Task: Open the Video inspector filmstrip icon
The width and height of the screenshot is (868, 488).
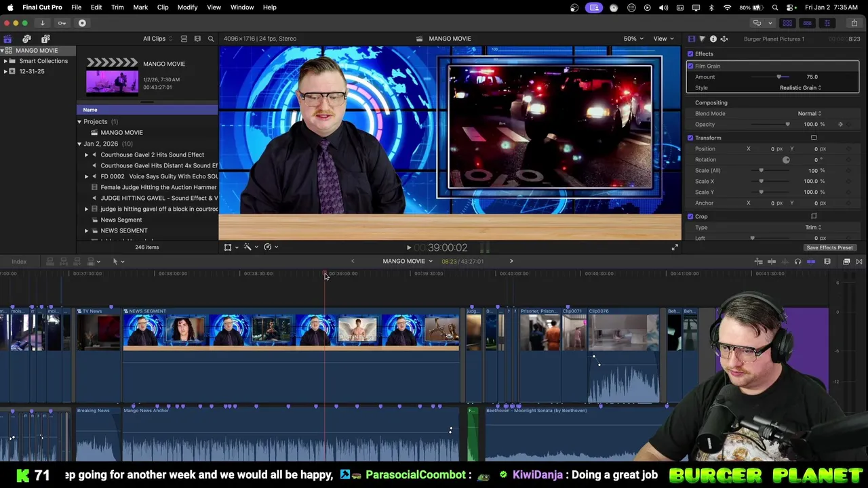Action: pos(691,39)
